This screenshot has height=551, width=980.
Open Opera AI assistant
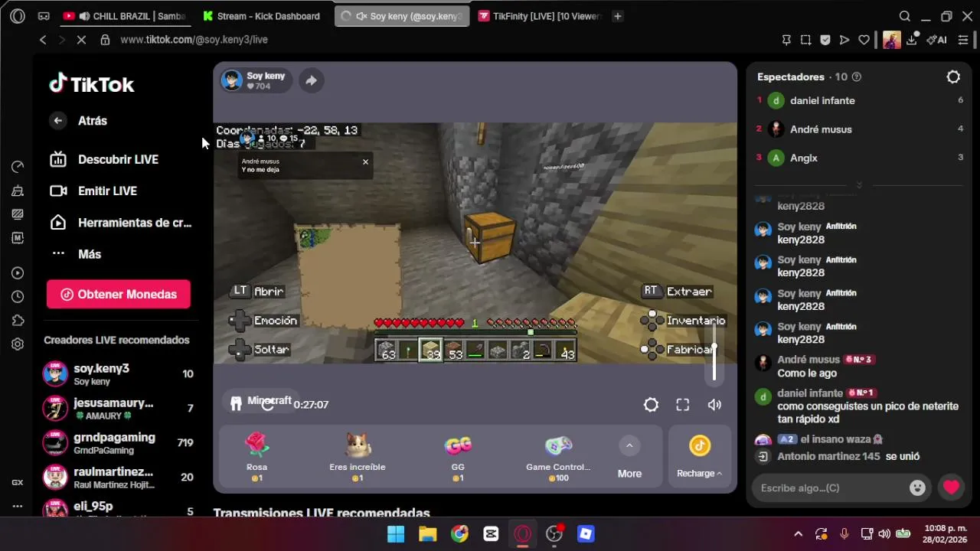tap(936, 40)
